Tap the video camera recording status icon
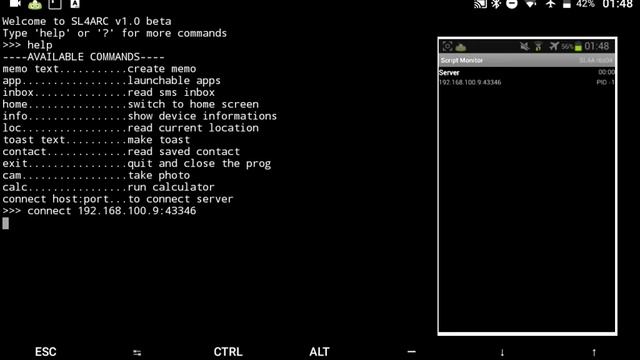640x360 pixels. point(15,4)
